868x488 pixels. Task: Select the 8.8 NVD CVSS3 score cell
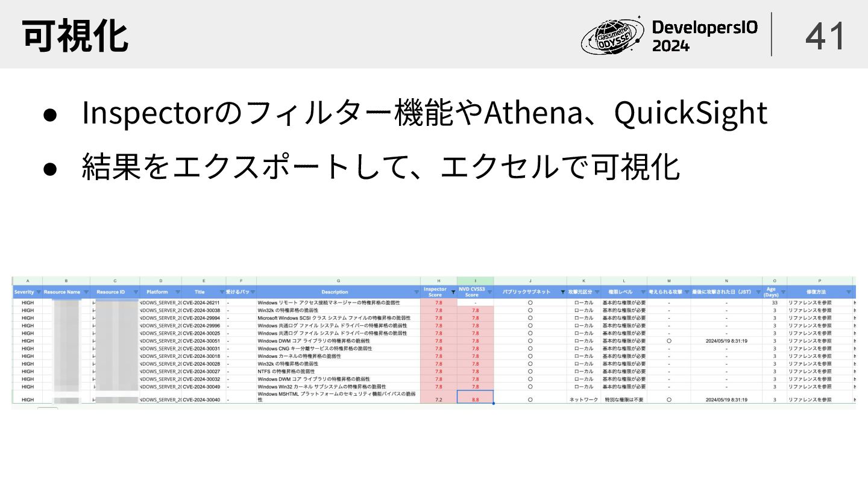(476, 397)
